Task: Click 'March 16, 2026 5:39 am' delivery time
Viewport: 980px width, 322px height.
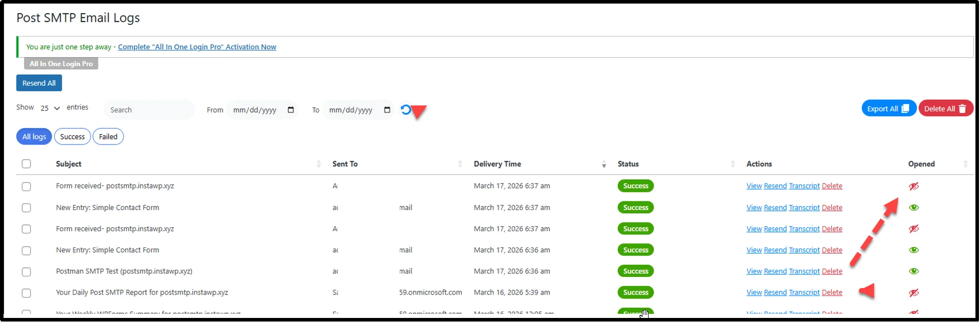Action: [512, 293]
